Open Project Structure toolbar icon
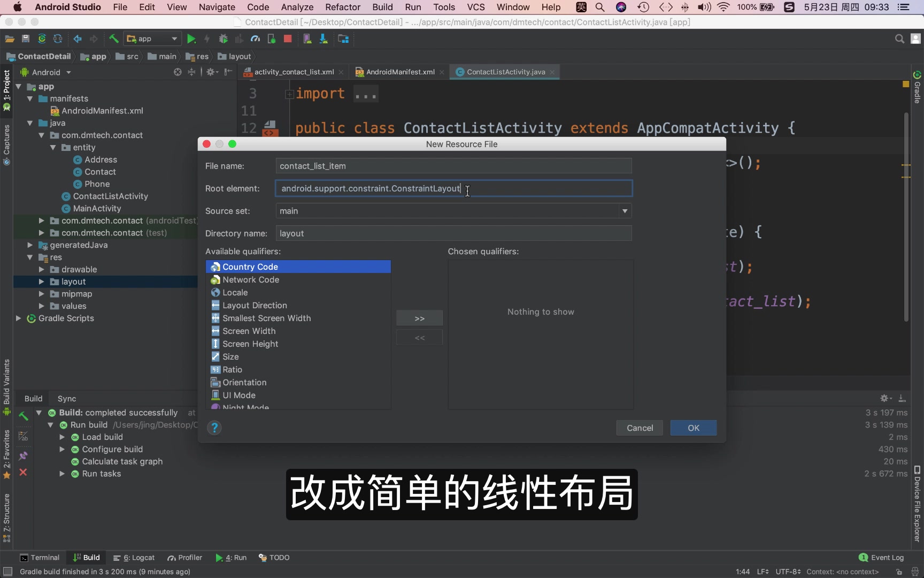 point(343,39)
